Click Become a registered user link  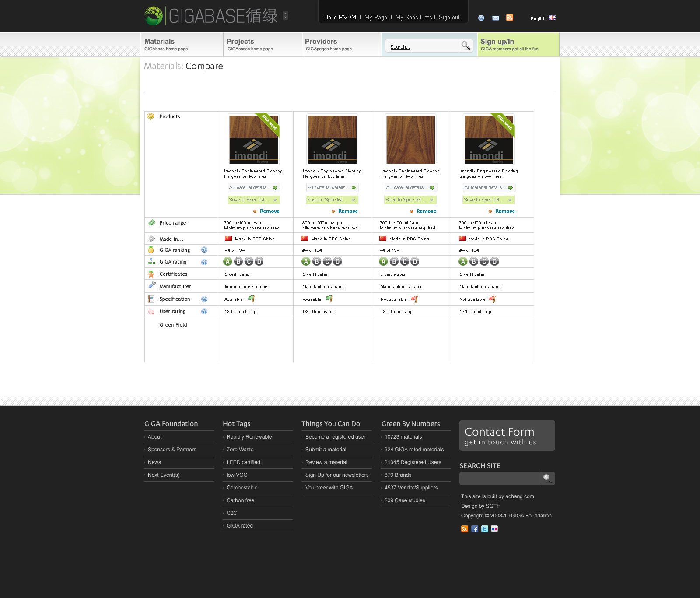pyautogui.click(x=335, y=437)
